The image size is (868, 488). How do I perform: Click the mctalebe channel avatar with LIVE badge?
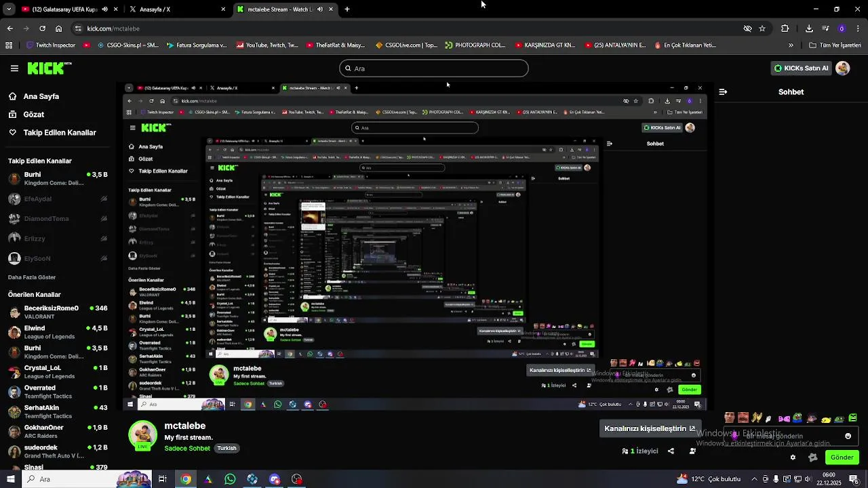142,435
